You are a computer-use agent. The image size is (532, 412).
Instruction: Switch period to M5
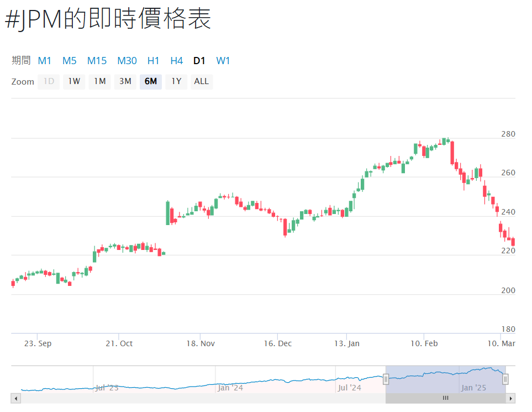(x=69, y=61)
